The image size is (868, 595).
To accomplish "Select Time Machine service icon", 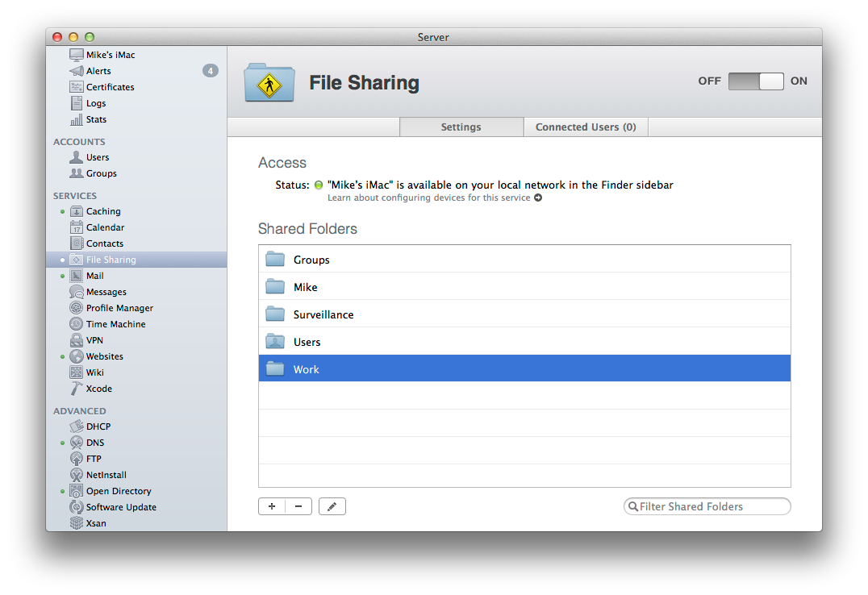I will tap(77, 324).
